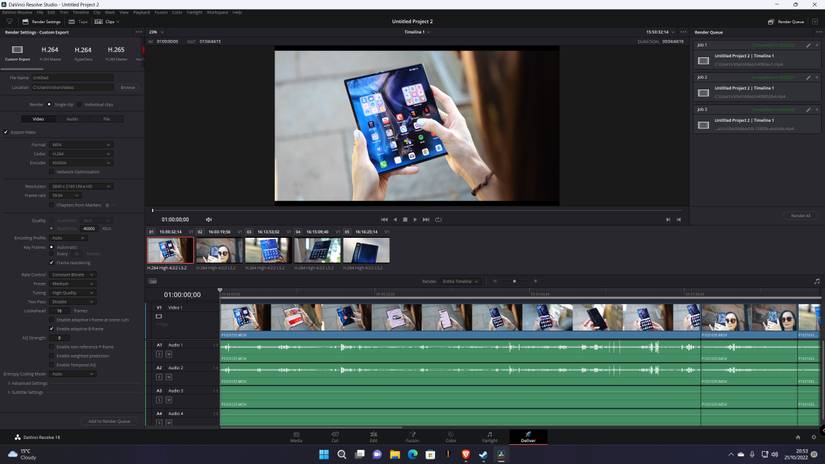Open Render Queue options menu dots
The height and width of the screenshot is (464, 825).
(x=819, y=32)
